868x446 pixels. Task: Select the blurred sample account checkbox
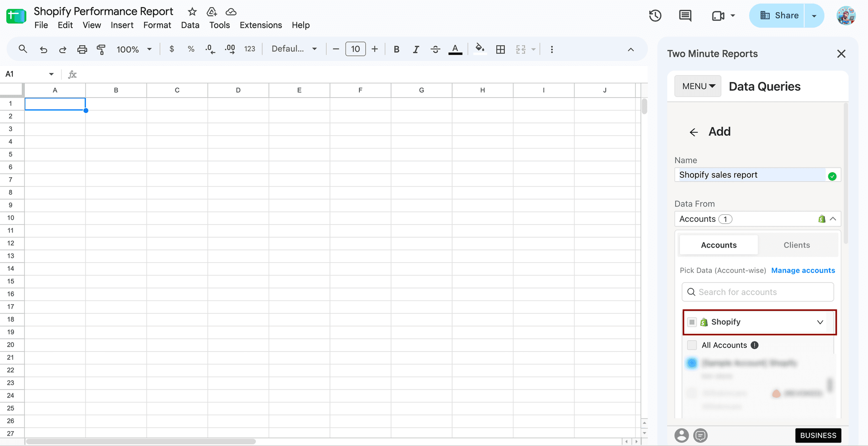[692, 363]
